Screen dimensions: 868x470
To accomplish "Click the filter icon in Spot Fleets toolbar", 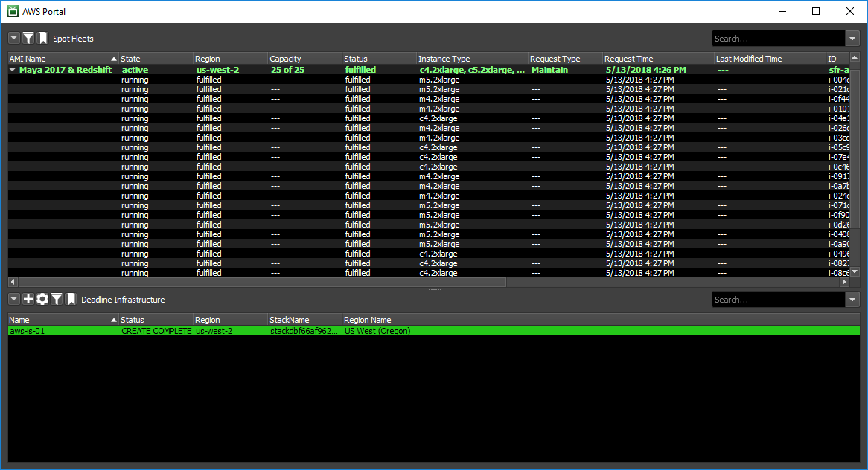I will coord(28,38).
